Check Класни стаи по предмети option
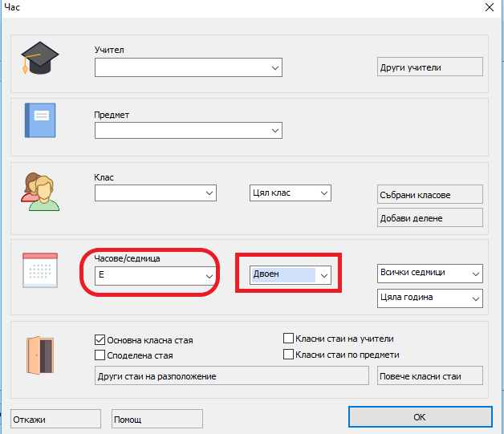 point(289,354)
